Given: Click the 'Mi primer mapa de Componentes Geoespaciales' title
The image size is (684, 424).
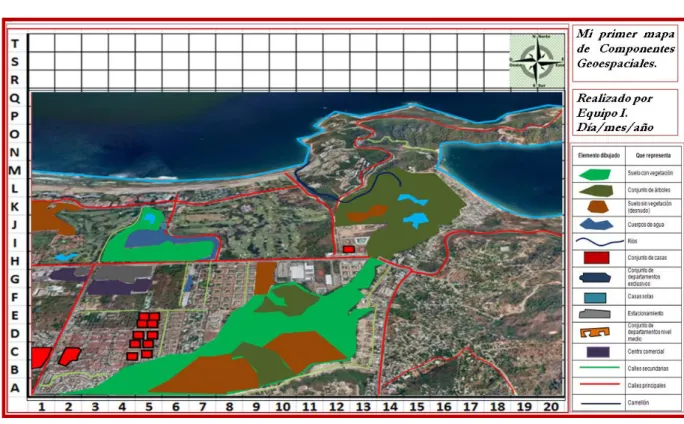Looking at the screenshot, I should [x=625, y=49].
